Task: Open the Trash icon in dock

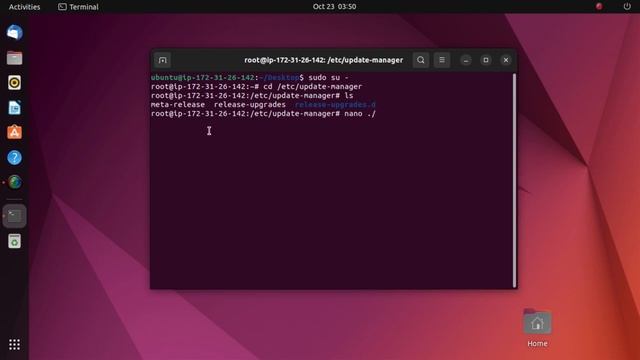Action: (x=14, y=241)
